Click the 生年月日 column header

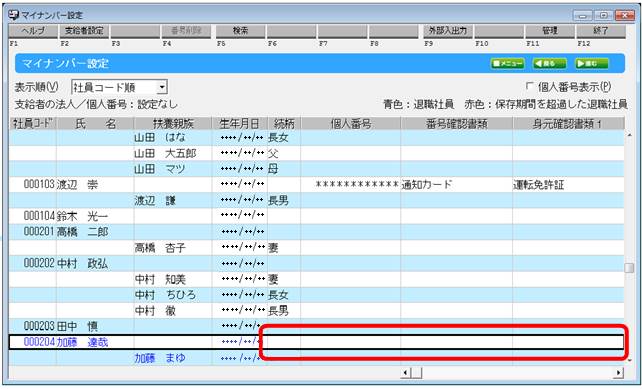click(240, 123)
